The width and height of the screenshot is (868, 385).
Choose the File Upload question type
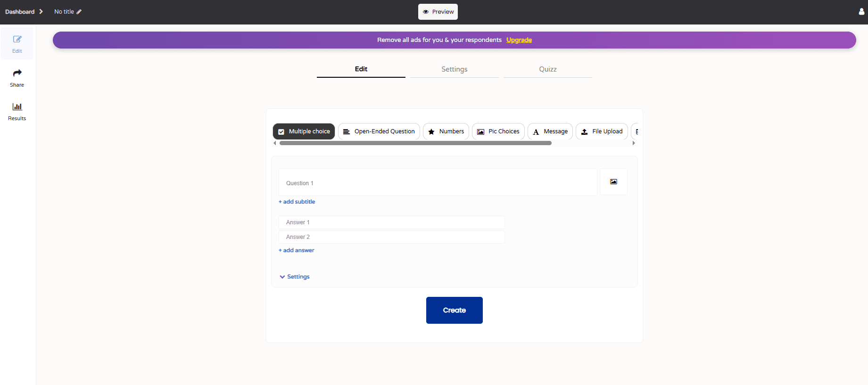(602, 131)
